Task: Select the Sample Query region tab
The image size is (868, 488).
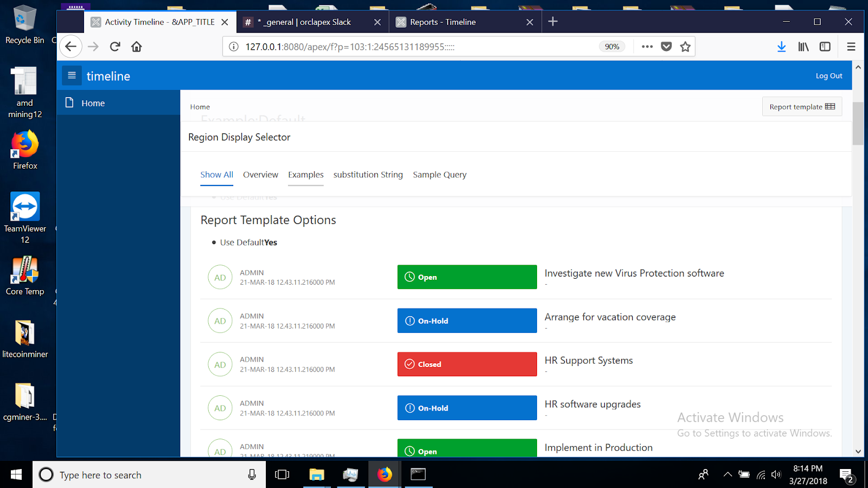Action: [439, 175]
